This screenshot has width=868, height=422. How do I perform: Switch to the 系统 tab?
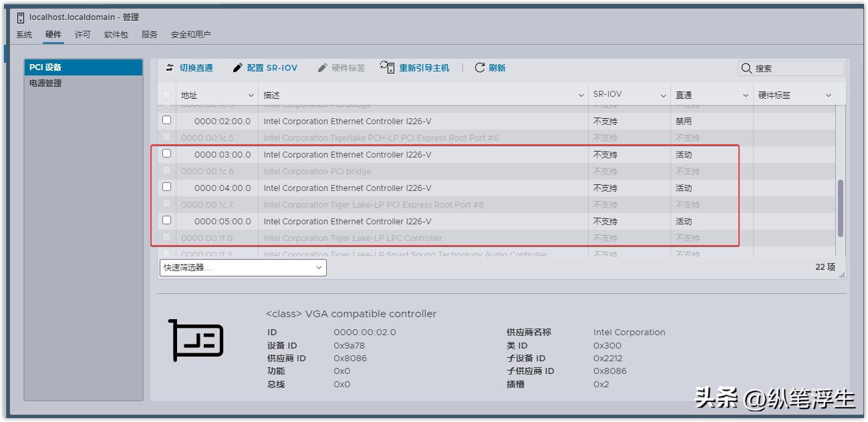(x=24, y=34)
